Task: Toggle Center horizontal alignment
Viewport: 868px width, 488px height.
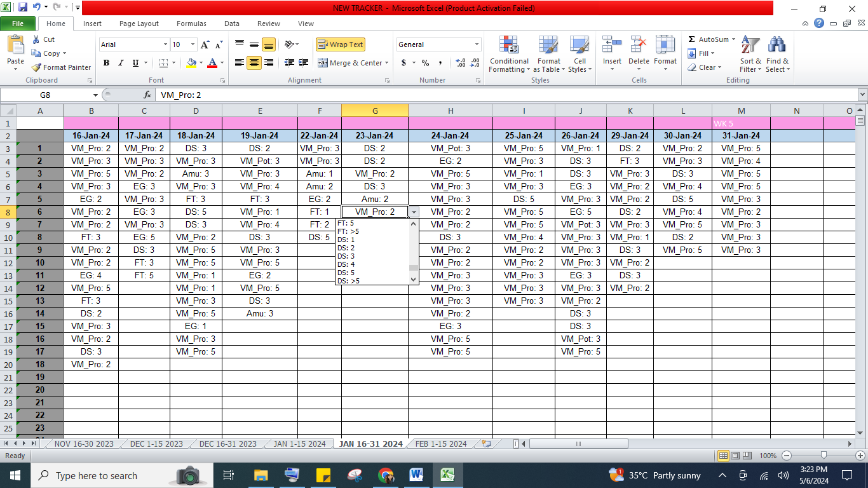Action: pos(254,63)
